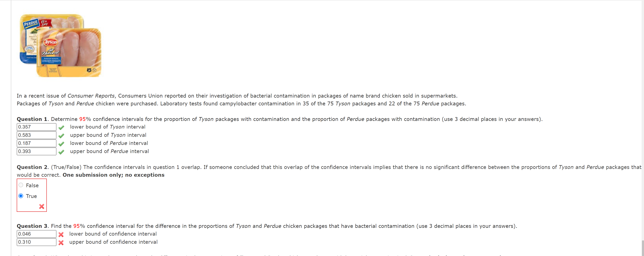
Task: Click the green checkmark beside 0.357
Action: coord(61,127)
